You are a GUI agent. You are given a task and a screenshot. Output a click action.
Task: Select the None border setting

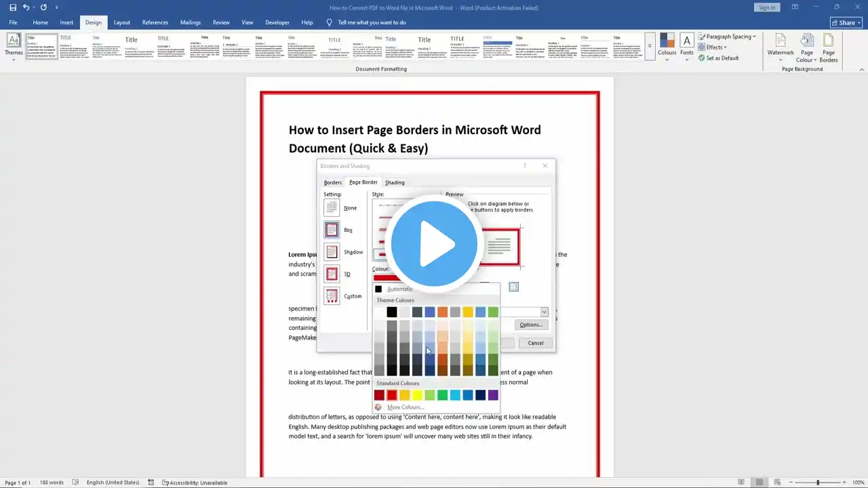point(332,208)
